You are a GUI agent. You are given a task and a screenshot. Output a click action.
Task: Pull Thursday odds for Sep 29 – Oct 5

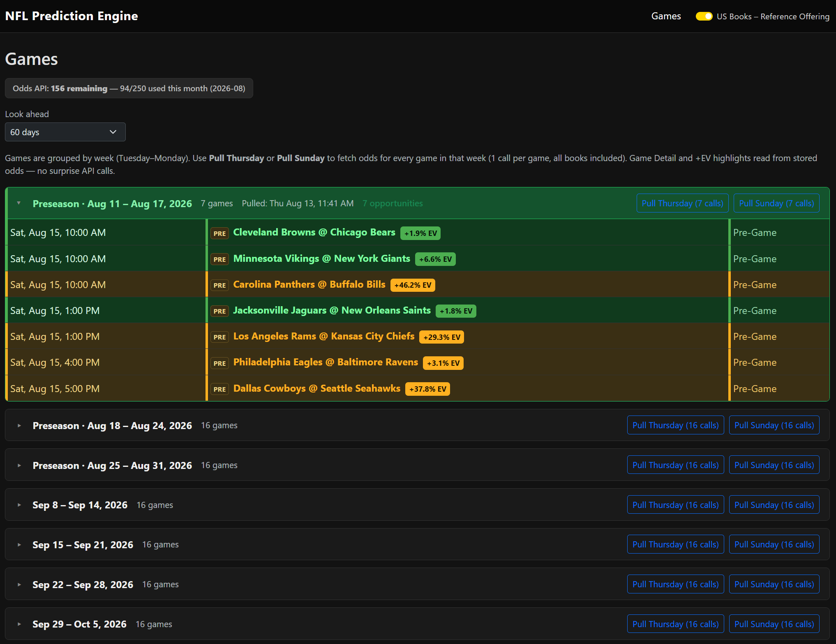pos(675,624)
